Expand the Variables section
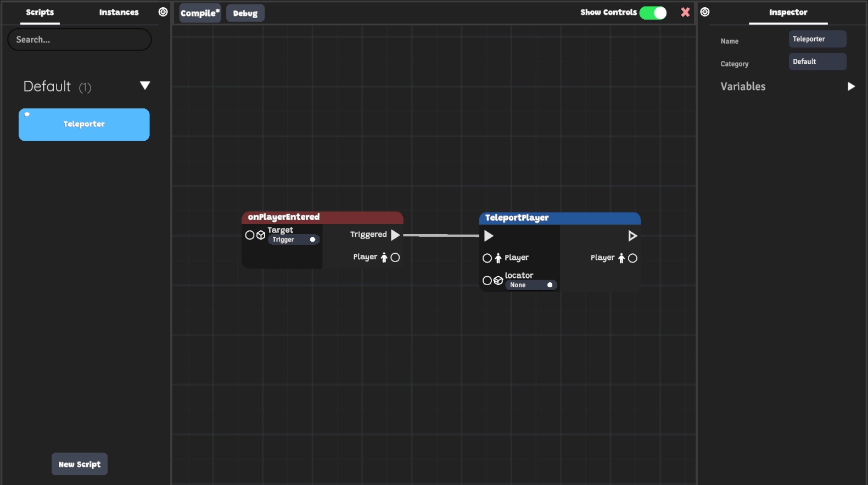The width and height of the screenshot is (868, 485). tap(850, 87)
